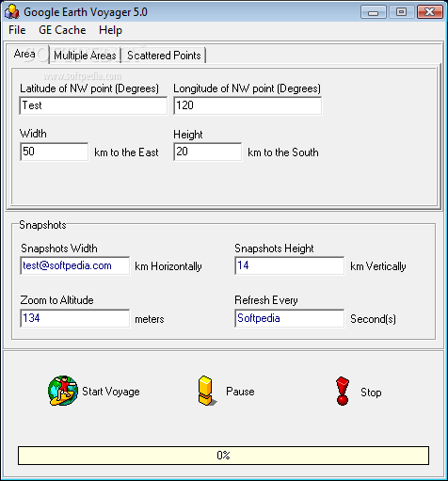Open the GE Cache menu
The width and height of the screenshot is (448, 481).
62,30
